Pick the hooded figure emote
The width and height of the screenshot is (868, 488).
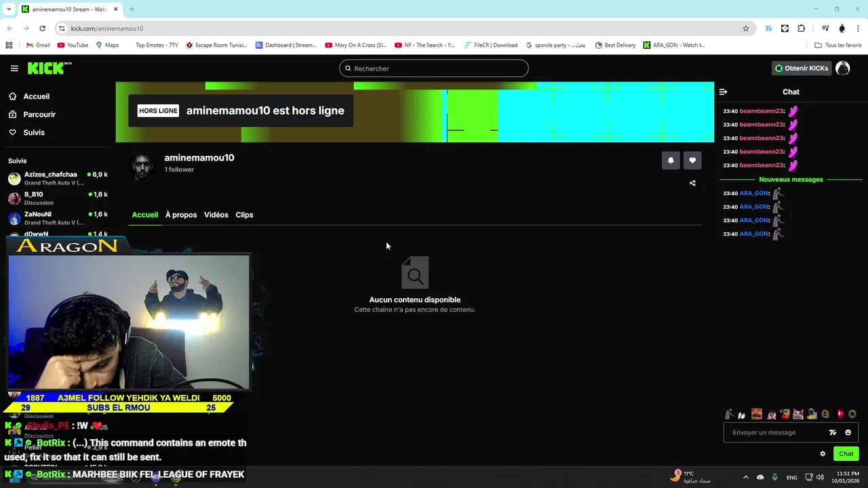pyautogui.click(x=812, y=414)
